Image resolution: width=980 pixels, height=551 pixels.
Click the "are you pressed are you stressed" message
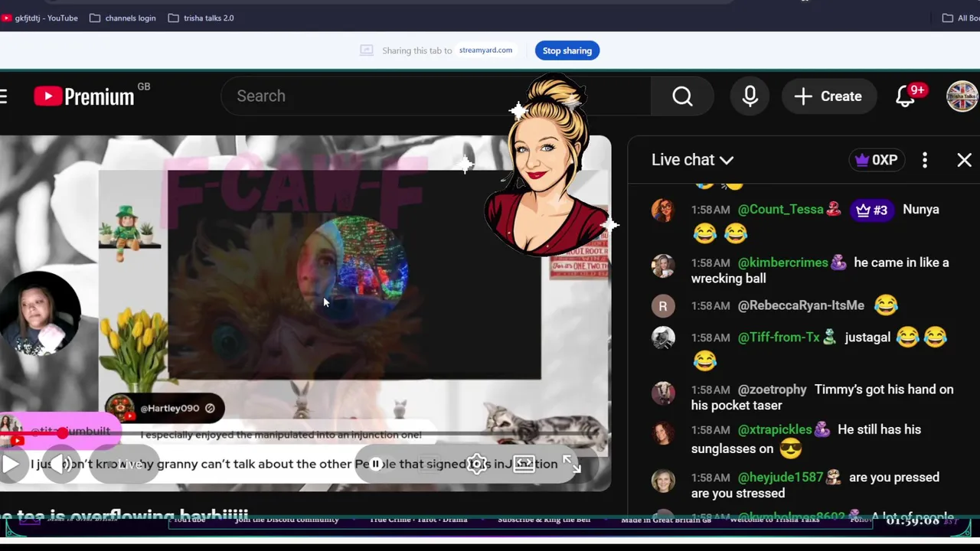click(815, 485)
